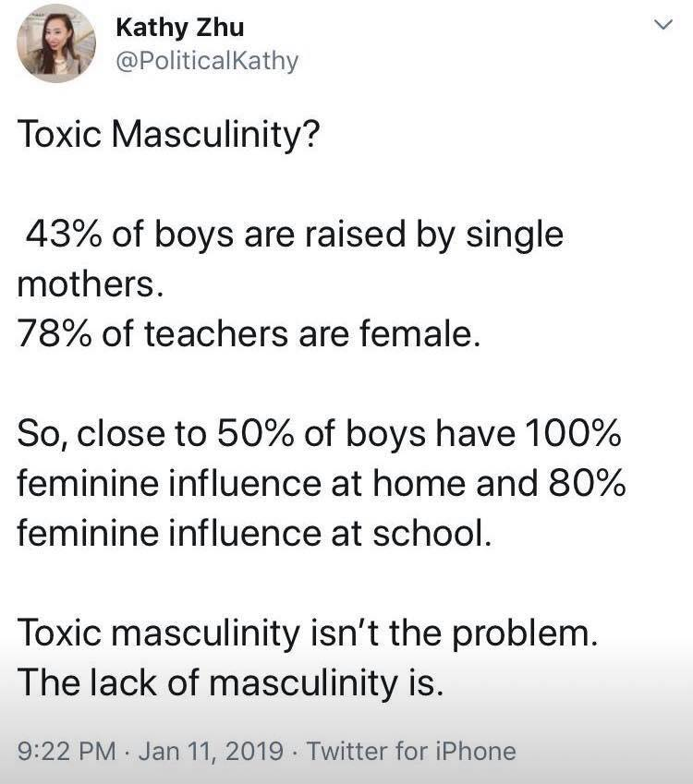Image resolution: width=693 pixels, height=784 pixels.
Task: Select 'Toxic masculinity isn't the problem.' sentence
Action: pyautogui.click(x=308, y=633)
